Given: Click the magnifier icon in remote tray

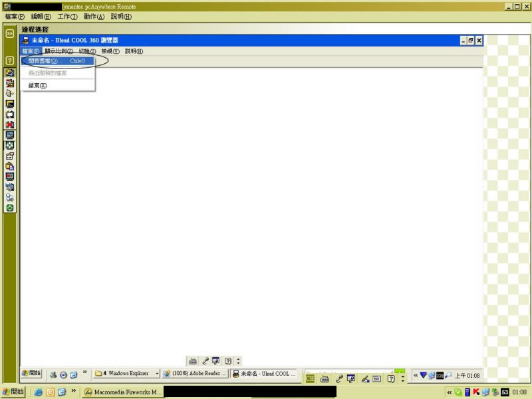Looking at the screenshot, I should (448, 375).
